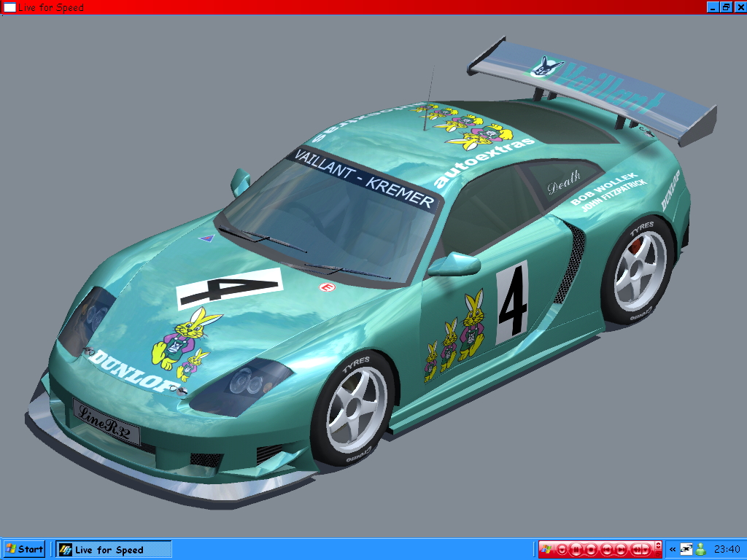Restore down the Live for Speed window

point(726,7)
